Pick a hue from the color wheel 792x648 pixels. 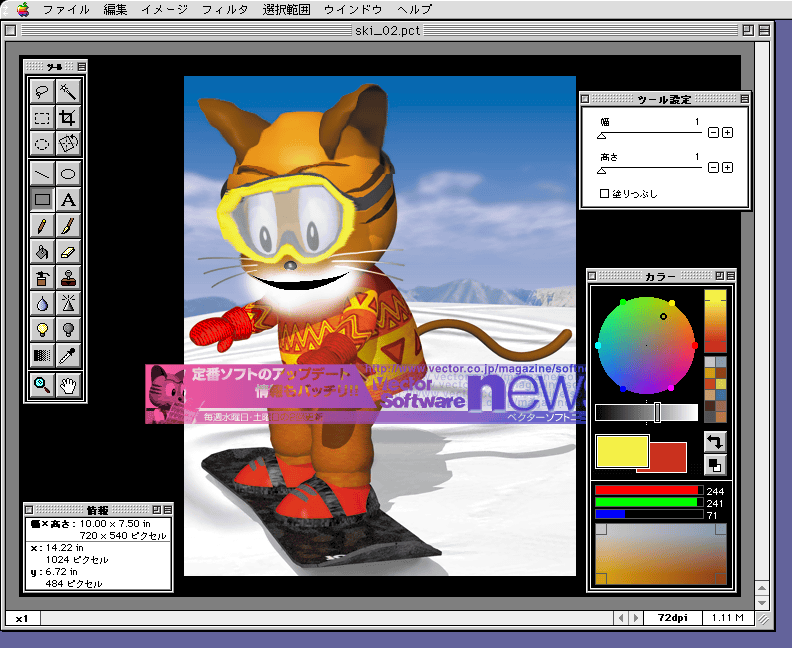pos(647,345)
